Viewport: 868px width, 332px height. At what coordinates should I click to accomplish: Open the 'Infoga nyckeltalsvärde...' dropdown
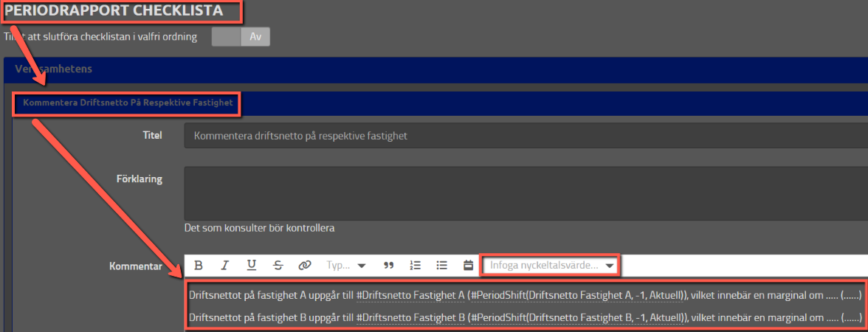551,265
